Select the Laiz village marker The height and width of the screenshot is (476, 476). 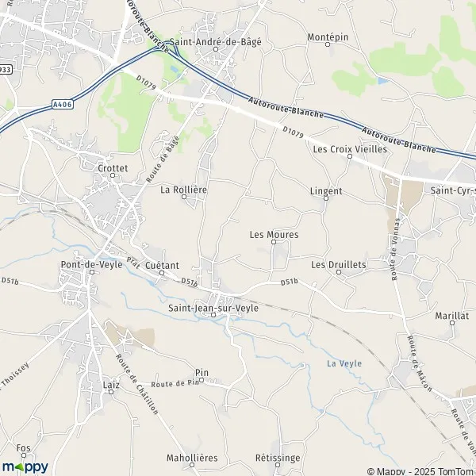(x=111, y=392)
